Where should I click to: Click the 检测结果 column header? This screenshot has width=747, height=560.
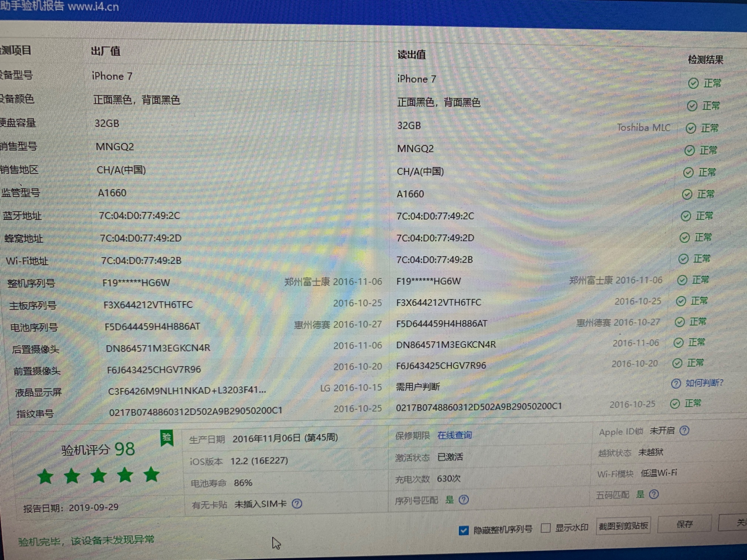706,60
